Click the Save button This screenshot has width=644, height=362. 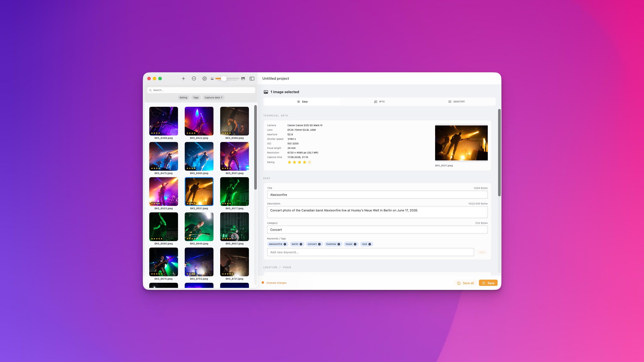[488, 283]
